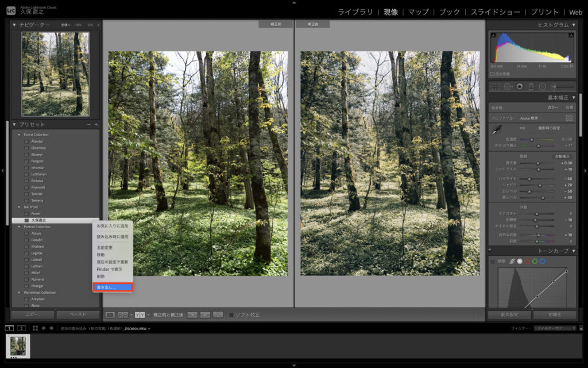Select the green channel curve circle
The image size is (588, 368).
[x=535, y=262]
